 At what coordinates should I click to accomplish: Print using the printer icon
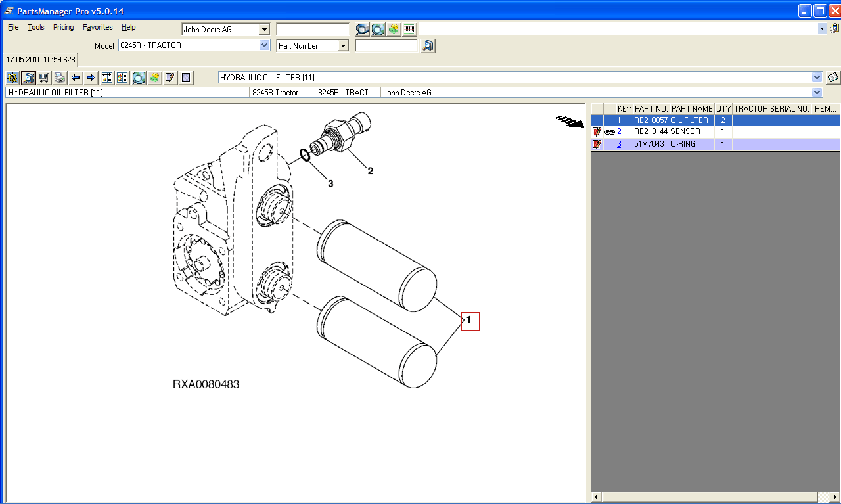click(x=60, y=78)
